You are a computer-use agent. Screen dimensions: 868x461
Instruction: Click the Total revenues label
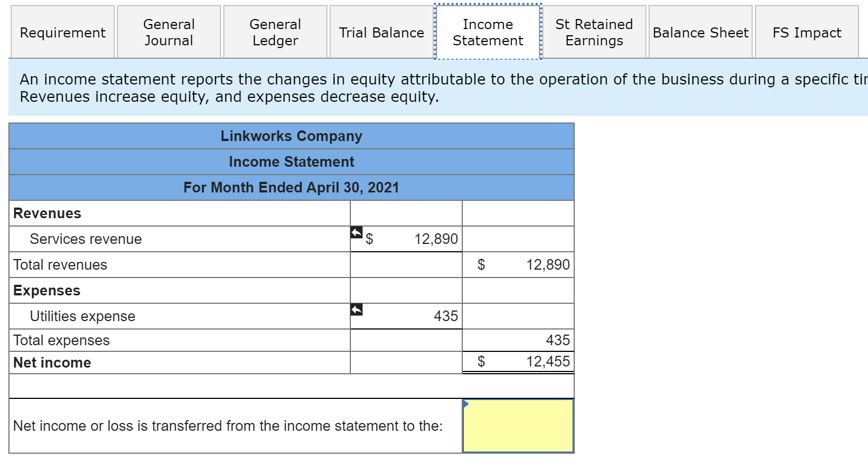pyautogui.click(x=60, y=265)
